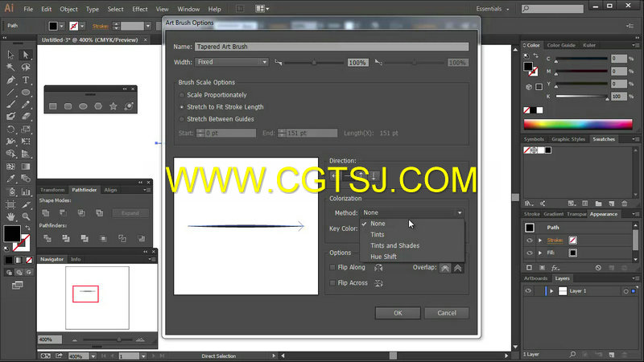Select the Selection tool arrow
The width and height of the screenshot is (644, 362).
[10, 55]
